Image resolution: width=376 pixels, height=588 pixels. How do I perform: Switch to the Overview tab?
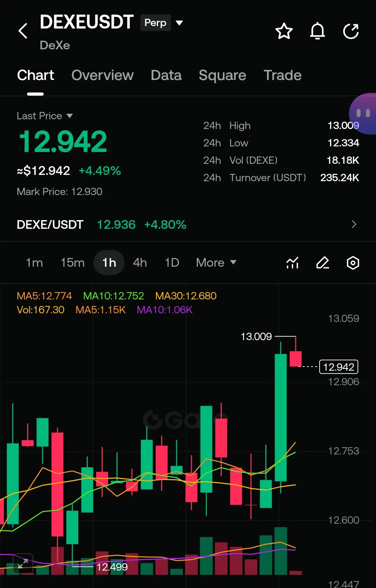pos(102,75)
